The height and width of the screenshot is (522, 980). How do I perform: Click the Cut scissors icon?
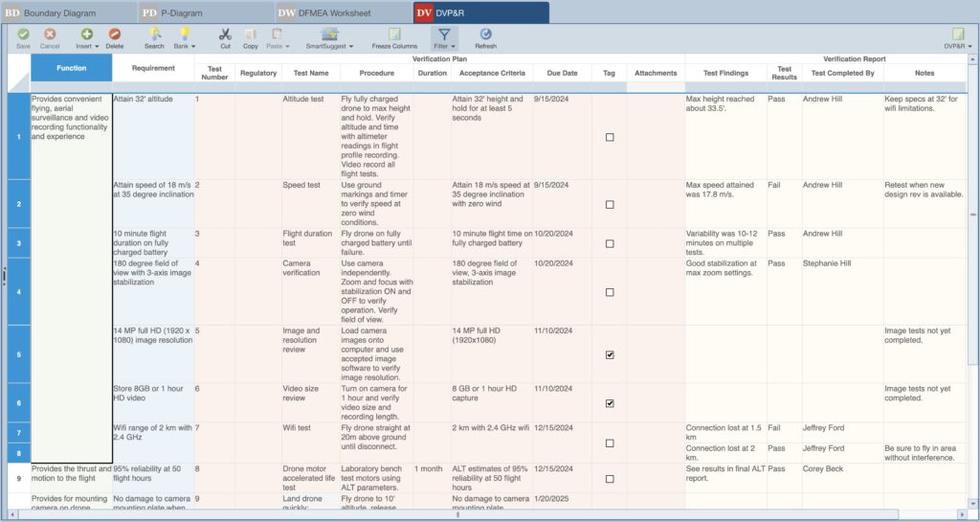tap(225, 34)
